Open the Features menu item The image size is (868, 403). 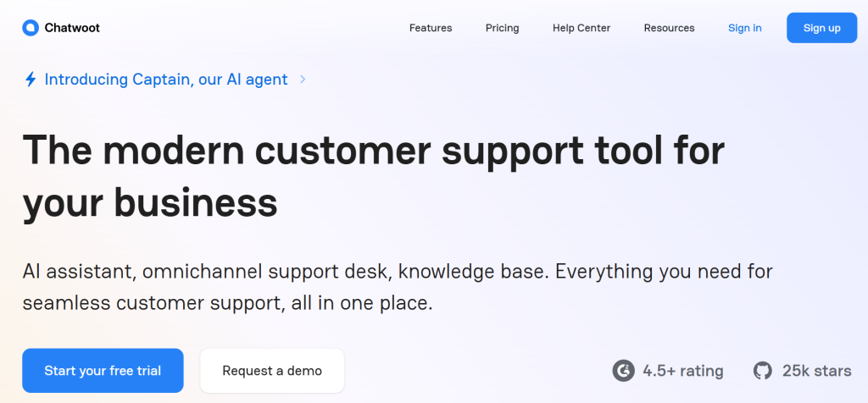coord(431,28)
